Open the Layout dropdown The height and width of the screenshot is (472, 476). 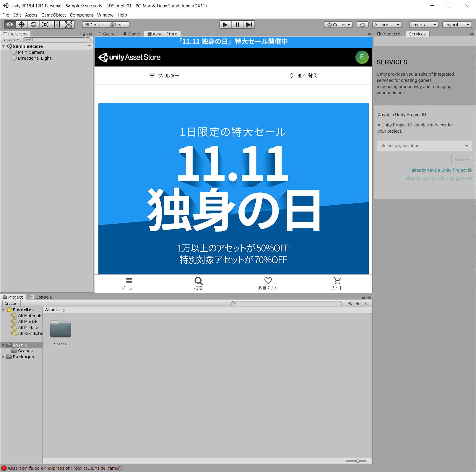(457, 25)
